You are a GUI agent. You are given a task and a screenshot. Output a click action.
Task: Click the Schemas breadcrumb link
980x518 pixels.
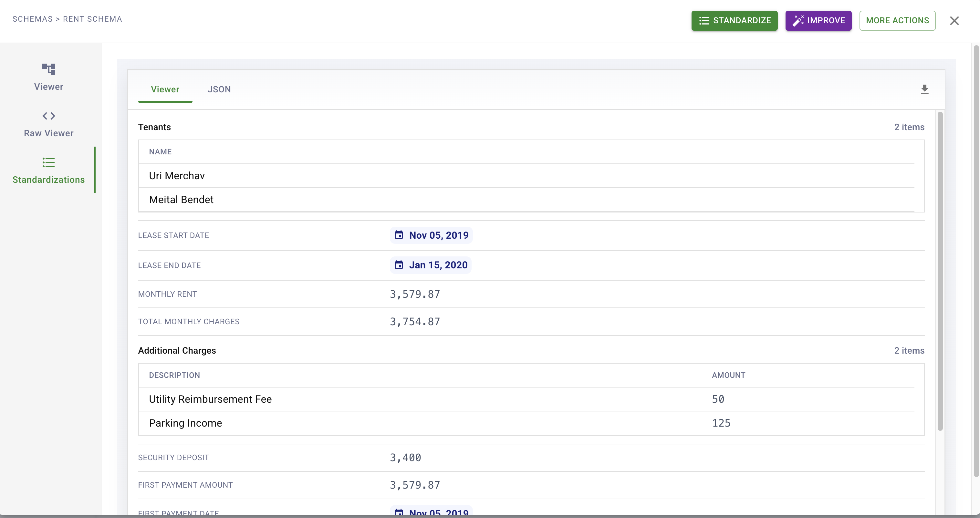click(x=32, y=19)
